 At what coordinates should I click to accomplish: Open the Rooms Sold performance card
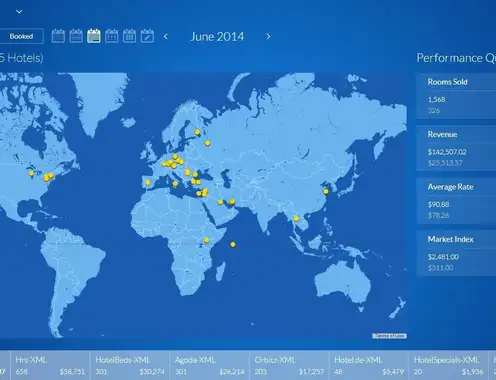click(x=456, y=96)
